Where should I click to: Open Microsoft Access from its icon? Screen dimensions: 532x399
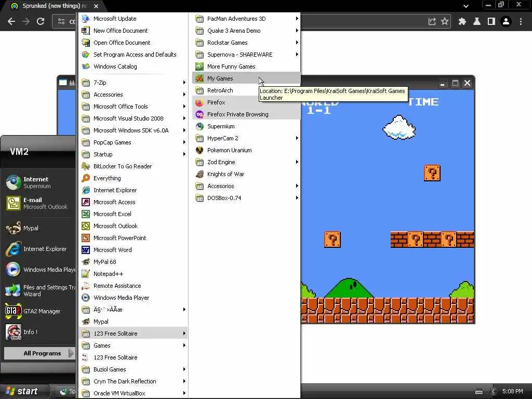click(x=86, y=202)
